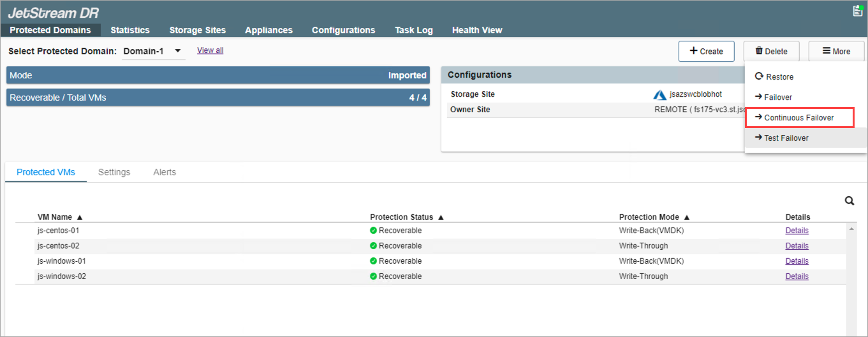The width and height of the screenshot is (868, 337).
Task: Choose Test Failover menu option
Action: pos(786,138)
